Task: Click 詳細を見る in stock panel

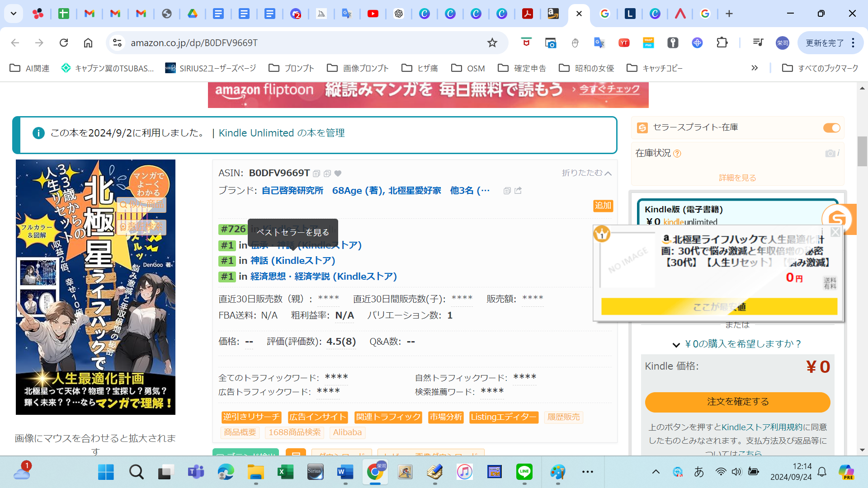Action: (737, 178)
